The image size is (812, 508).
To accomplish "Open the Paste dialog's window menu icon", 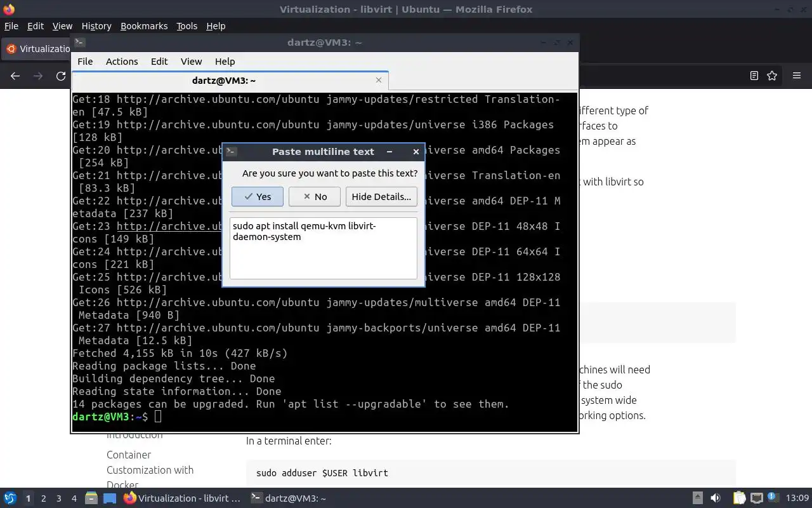I will click(232, 152).
